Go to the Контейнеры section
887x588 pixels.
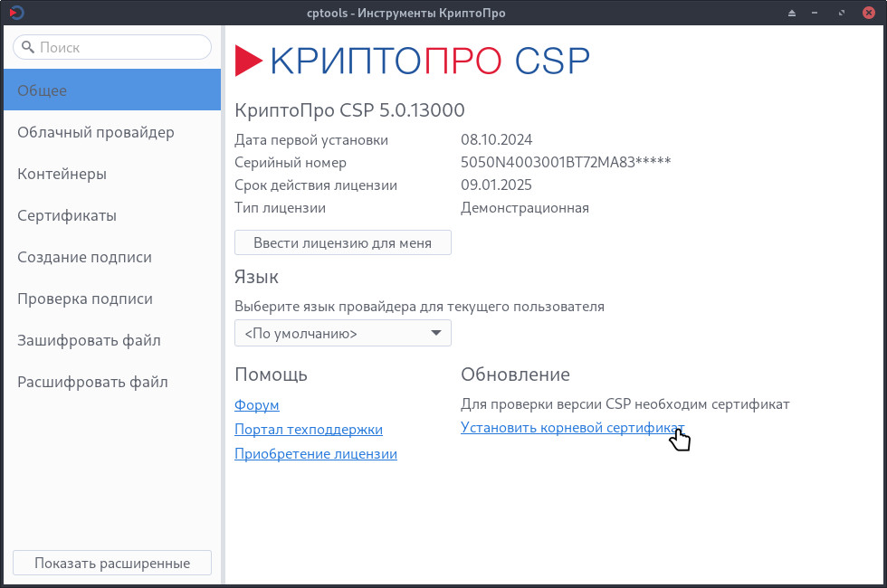[x=110, y=174]
